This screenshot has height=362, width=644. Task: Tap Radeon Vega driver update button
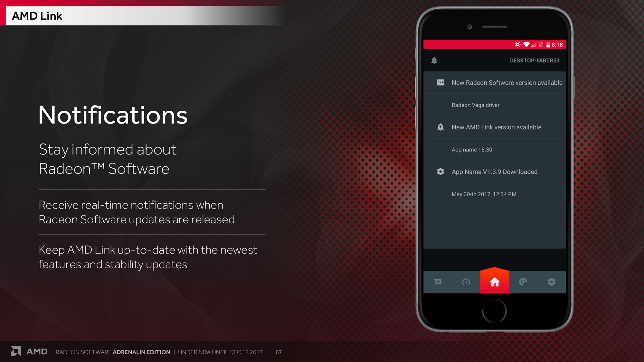(495, 105)
